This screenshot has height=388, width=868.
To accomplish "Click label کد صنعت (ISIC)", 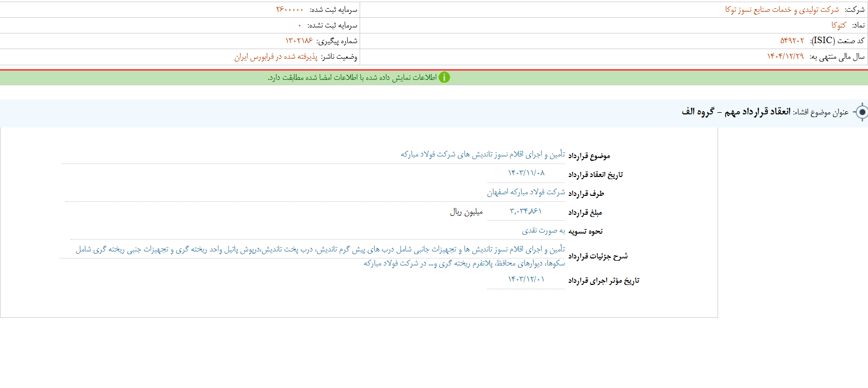I will pyautogui.click(x=837, y=41).
